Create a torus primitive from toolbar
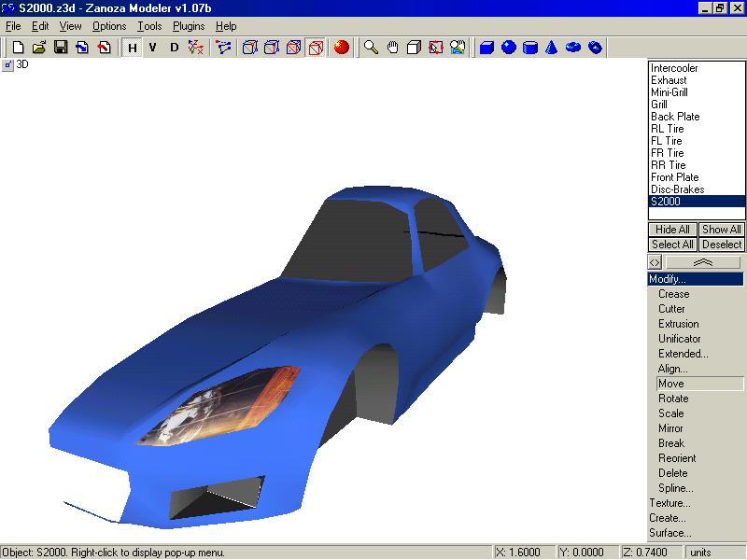Image resolution: width=747 pixels, height=560 pixels. 573,47
